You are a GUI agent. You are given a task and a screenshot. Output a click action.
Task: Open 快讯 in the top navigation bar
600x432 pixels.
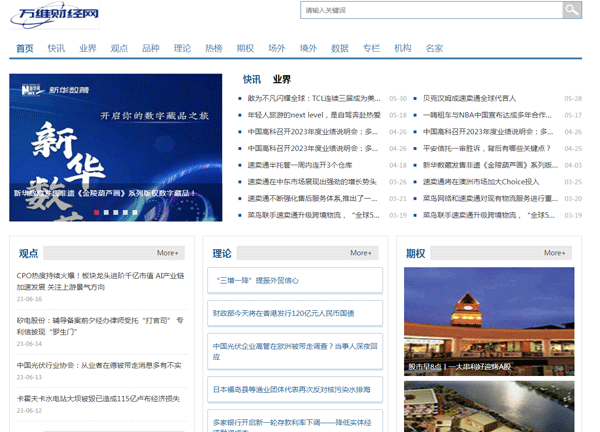coord(56,48)
